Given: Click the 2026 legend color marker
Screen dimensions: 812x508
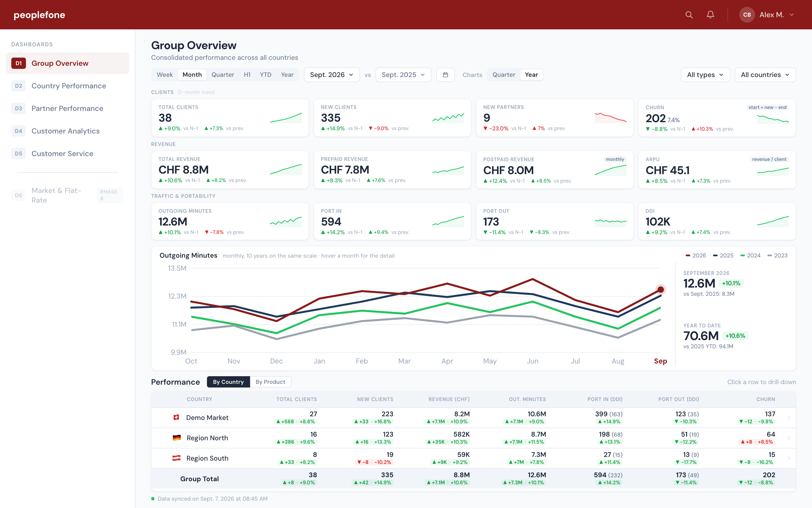Looking at the screenshot, I should [688, 256].
